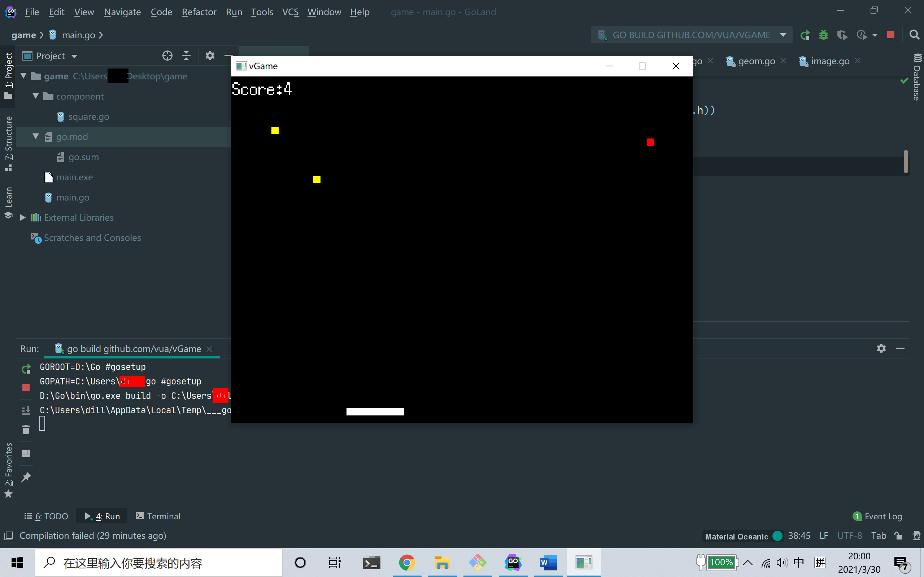This screenshot has height=577, width=924.
Task: Collapse all in Project panel
Action: point(186,56)
